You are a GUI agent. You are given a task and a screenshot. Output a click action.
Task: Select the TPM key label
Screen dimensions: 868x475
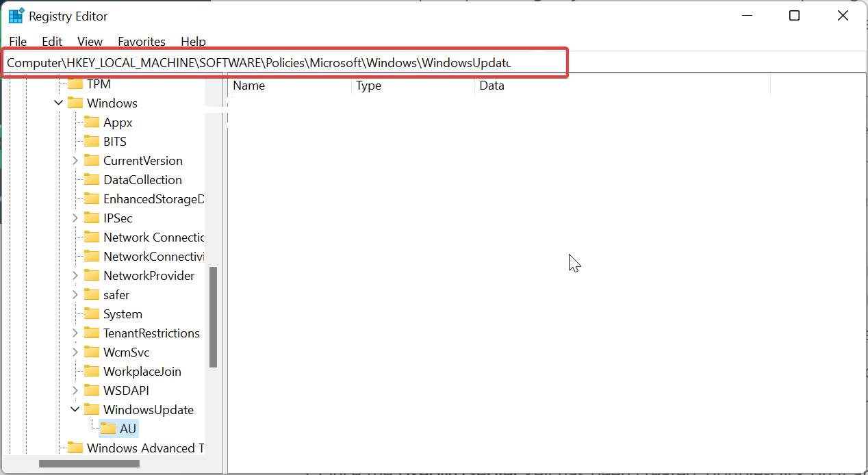pyautogui.click(x=99, y=84)
